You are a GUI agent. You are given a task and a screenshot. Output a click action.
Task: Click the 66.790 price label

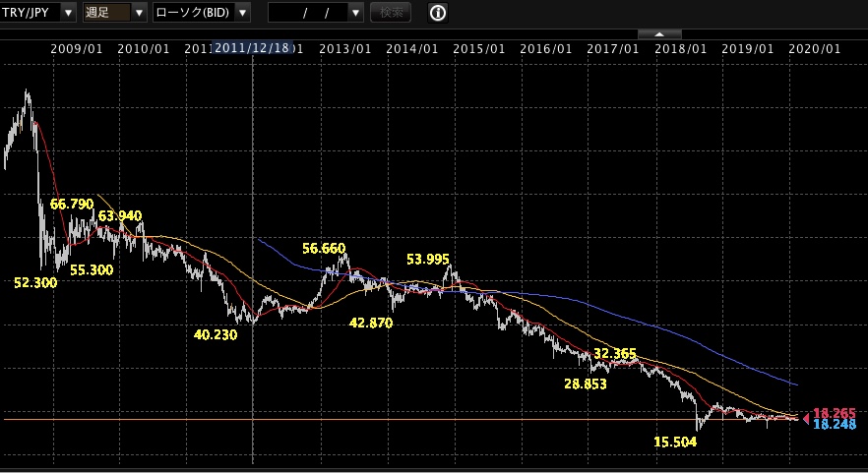(x=72, y=205)
